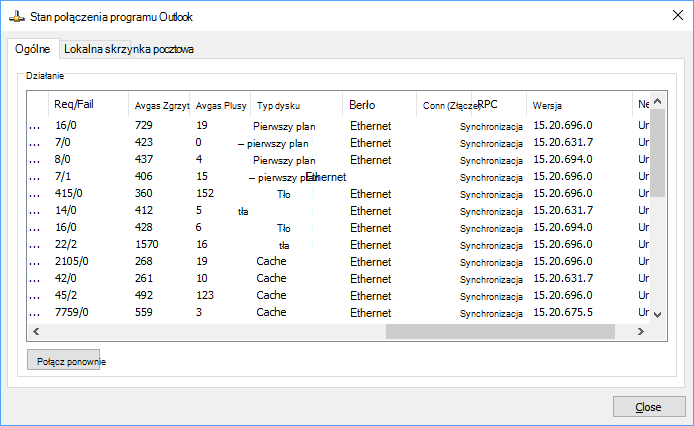Click version 15.20.694.0 in the 437 row
This screenshot has height=426, width=694.
tap(563, 159)
